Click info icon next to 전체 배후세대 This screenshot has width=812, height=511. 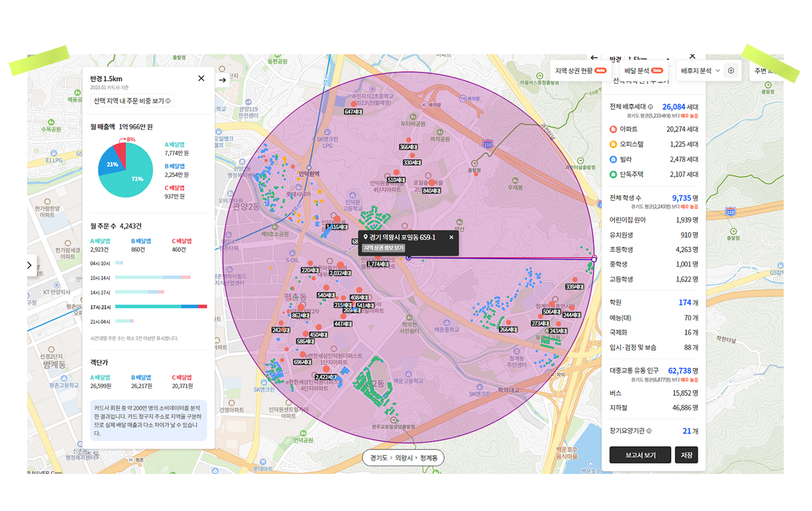pos(650,107)
